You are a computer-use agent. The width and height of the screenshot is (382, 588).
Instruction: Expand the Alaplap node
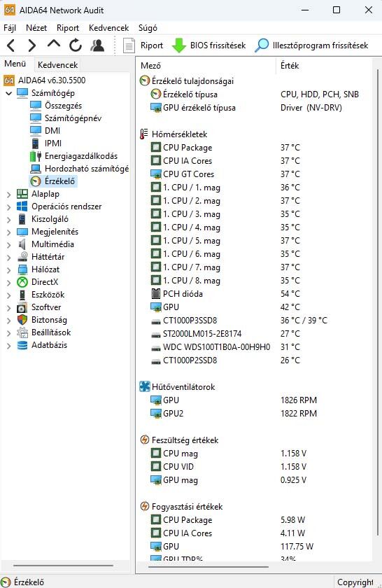tap(8, 195)
